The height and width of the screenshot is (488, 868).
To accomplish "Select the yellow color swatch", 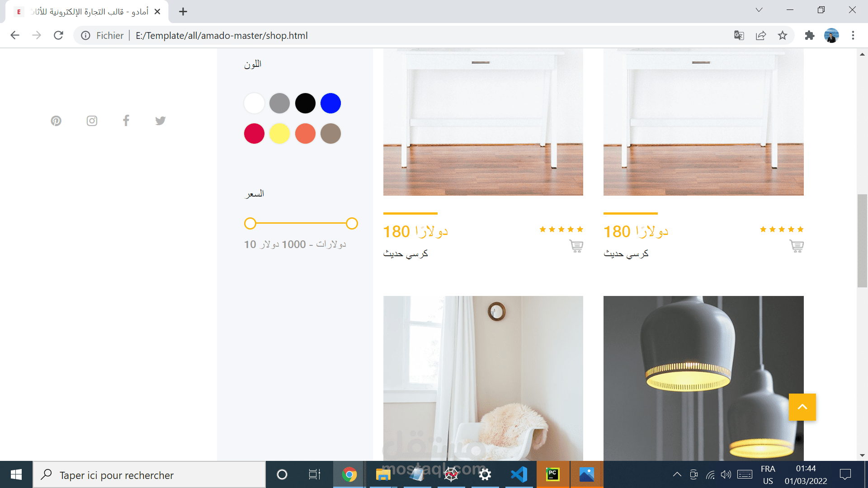I will click(279, 134).
